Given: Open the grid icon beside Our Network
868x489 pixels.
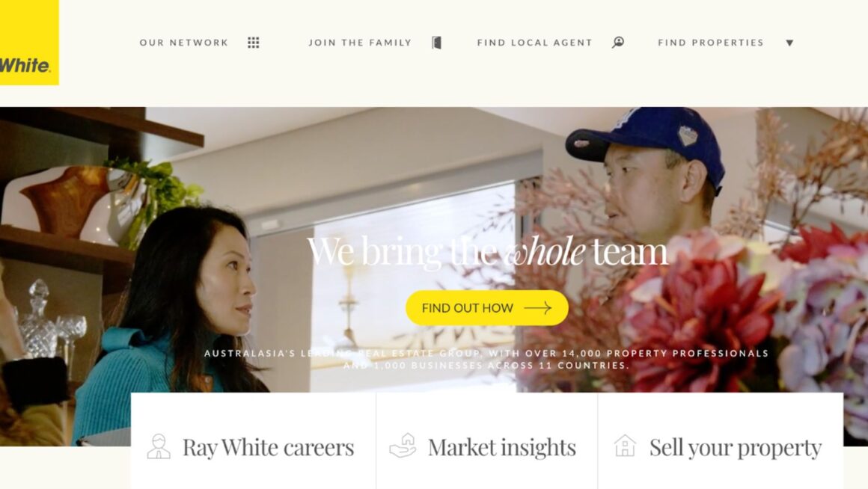Looking at the screenshot, I should click(x=254, y=43).
